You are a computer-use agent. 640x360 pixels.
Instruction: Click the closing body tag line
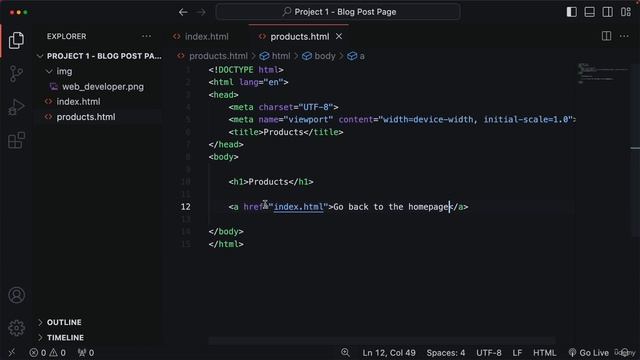click(x=226, y=232)
